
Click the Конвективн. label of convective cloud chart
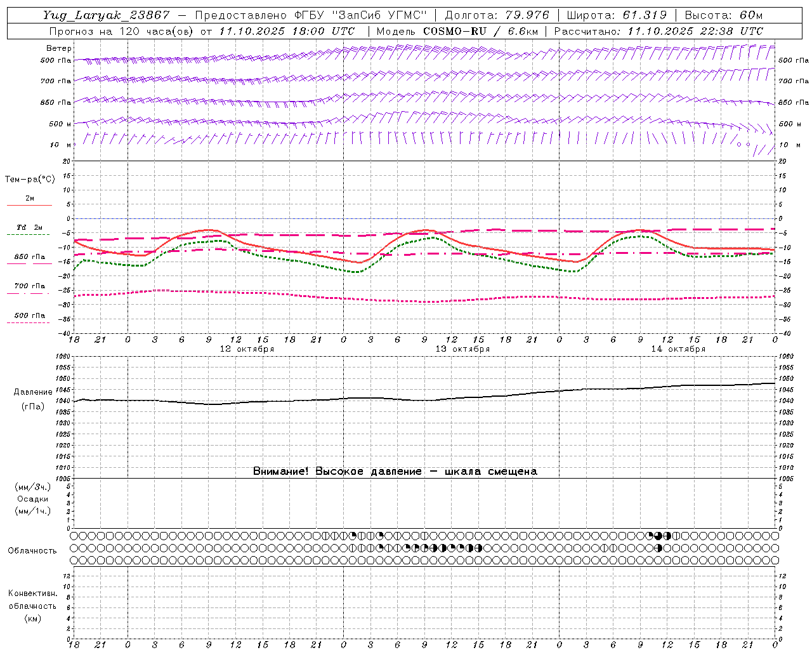click(x=32, y=594)
